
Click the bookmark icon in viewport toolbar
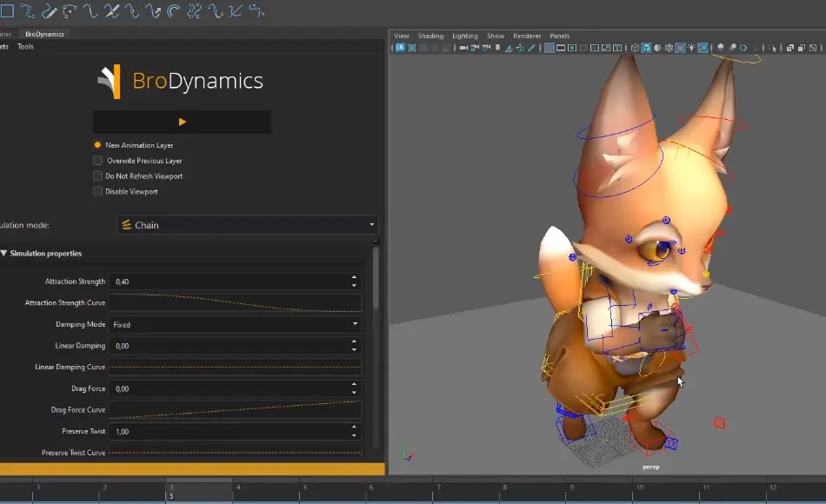497,48
